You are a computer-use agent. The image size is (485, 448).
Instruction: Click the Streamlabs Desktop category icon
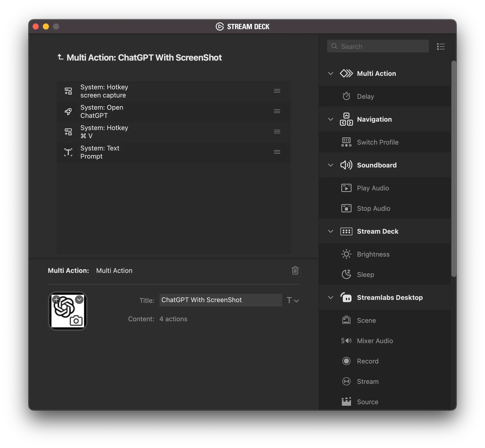click(346, 297)
